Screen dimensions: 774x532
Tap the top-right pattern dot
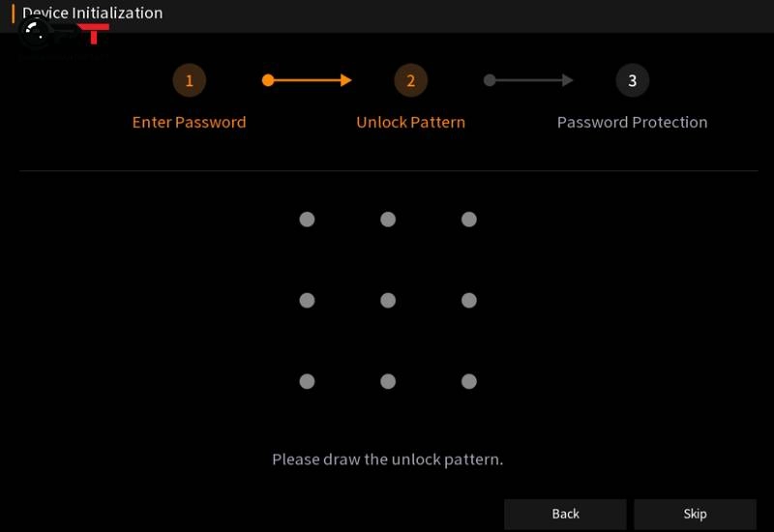(469, 220)
